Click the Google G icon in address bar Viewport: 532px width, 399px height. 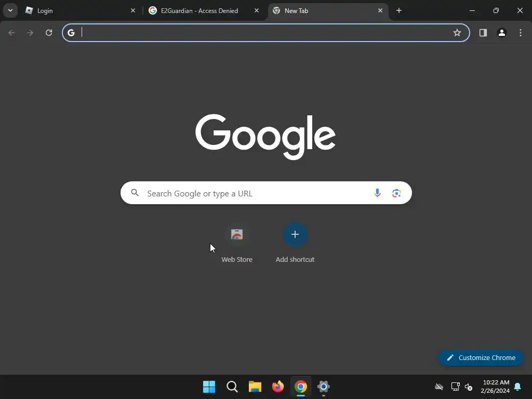[71, 33]
